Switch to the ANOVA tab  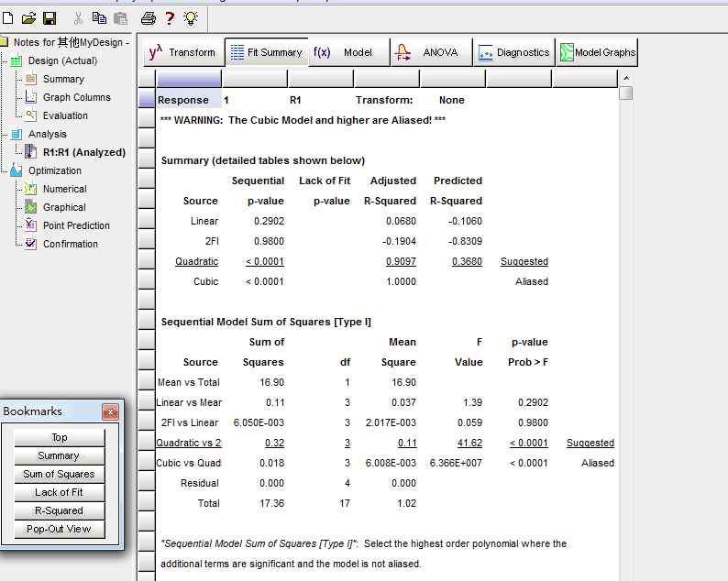(x=432, y=52)
